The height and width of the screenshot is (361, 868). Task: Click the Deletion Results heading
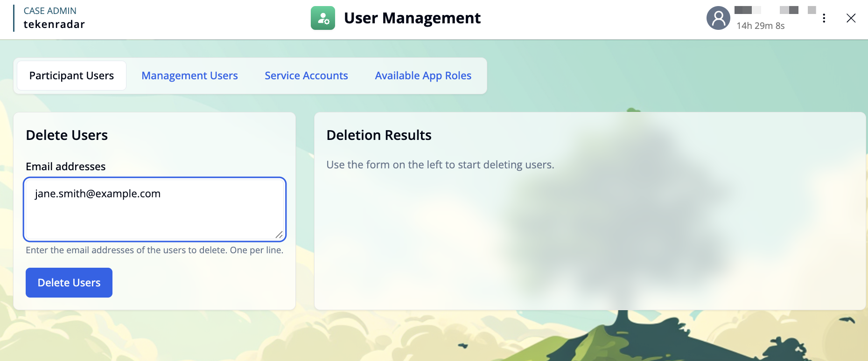click(x=379, y=135)
